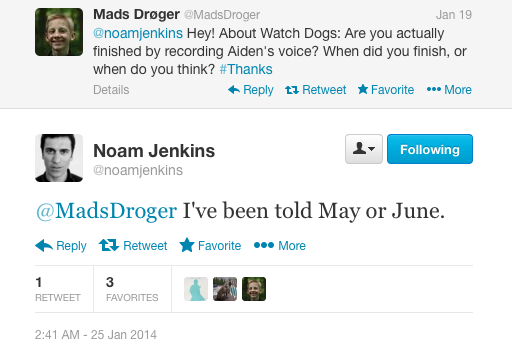Open More menu under Noam Jenkins' tweet
Viewport: 512px width, 360px height.
click(279, 246)
